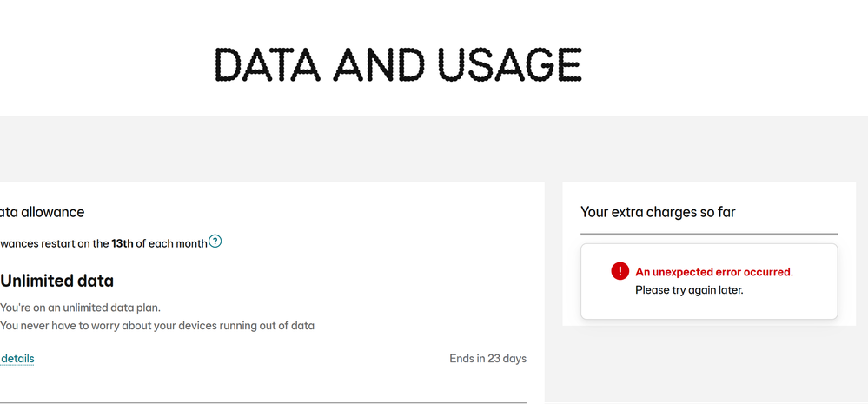
Task: Click 'You're on an unlimited data plan.' text
Action: click(x=80, y=308)
